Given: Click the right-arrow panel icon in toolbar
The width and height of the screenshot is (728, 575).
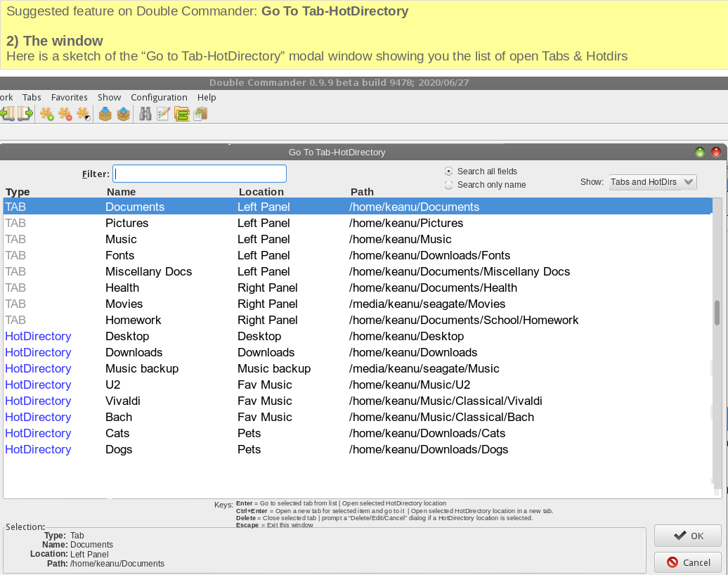Looking at the screenshot, I should click(26, 114).
